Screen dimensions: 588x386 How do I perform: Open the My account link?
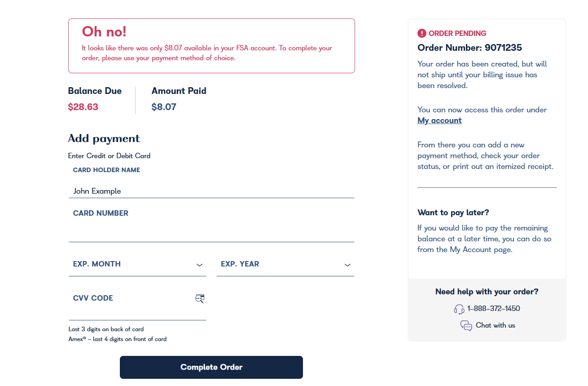pos(439,120)
